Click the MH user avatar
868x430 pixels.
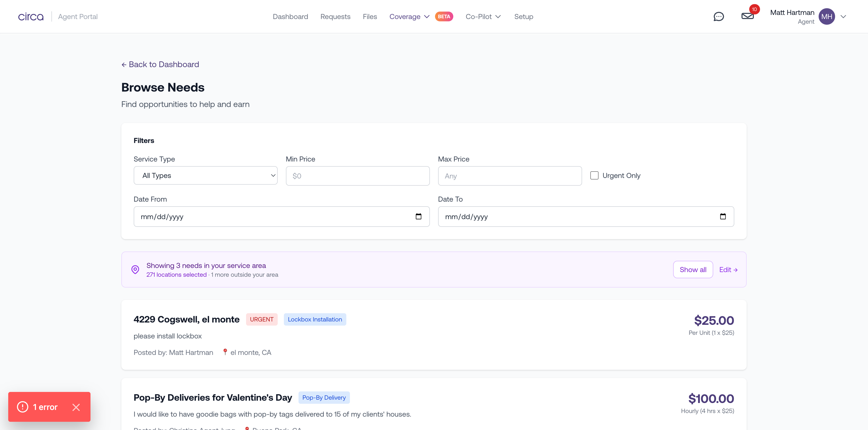[827, 16]
